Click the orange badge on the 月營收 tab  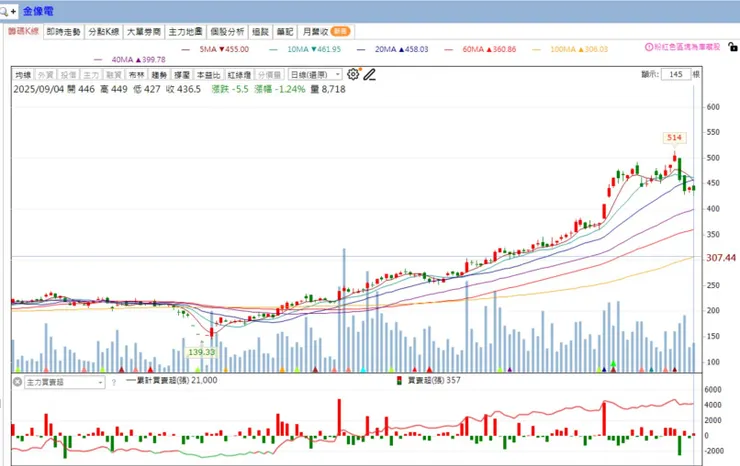coord(340,32)
